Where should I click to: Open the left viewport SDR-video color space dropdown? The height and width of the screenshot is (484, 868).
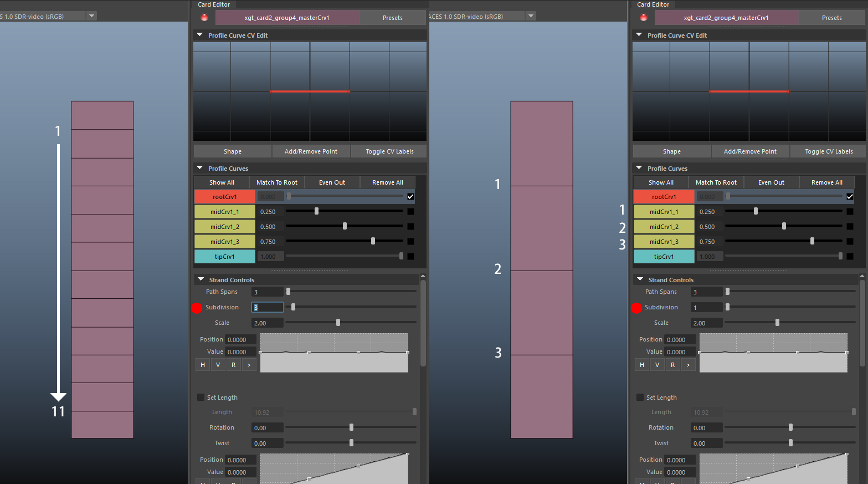91,16
